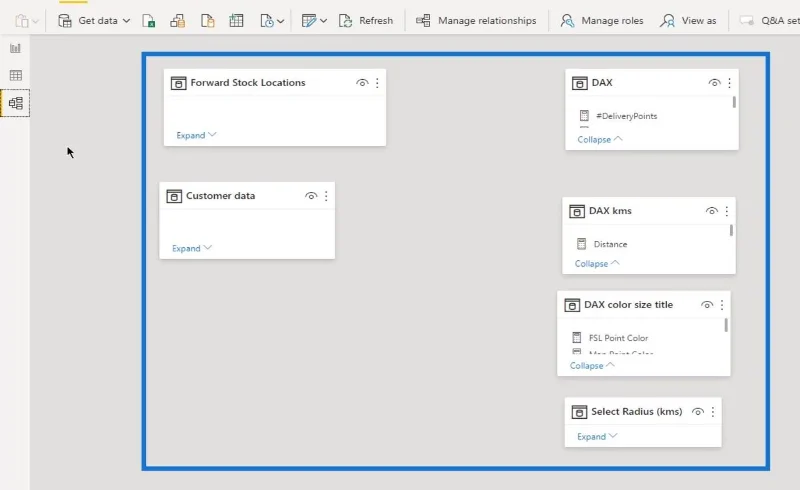Click the DAX kms table header icon
This screenshot has width=800, height=490.
[577, 211]
